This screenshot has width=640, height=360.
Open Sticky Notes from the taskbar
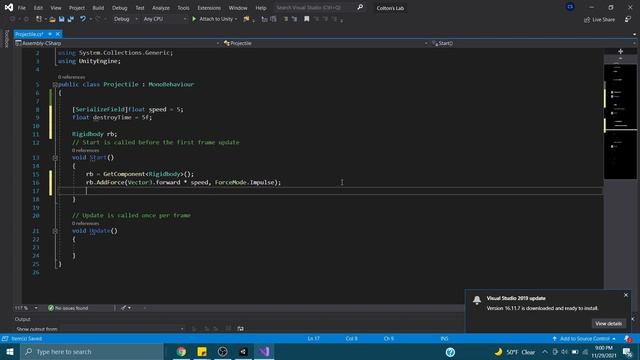pos(202,352)
